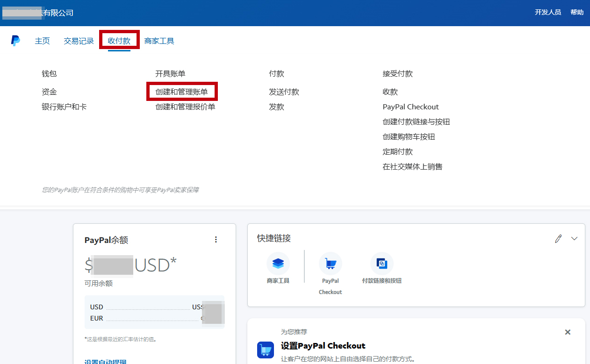Open the 付款链接和按钮 quick link icon
Image resolution: width=590 pixels, height=364 pixels.
point(382,264)
